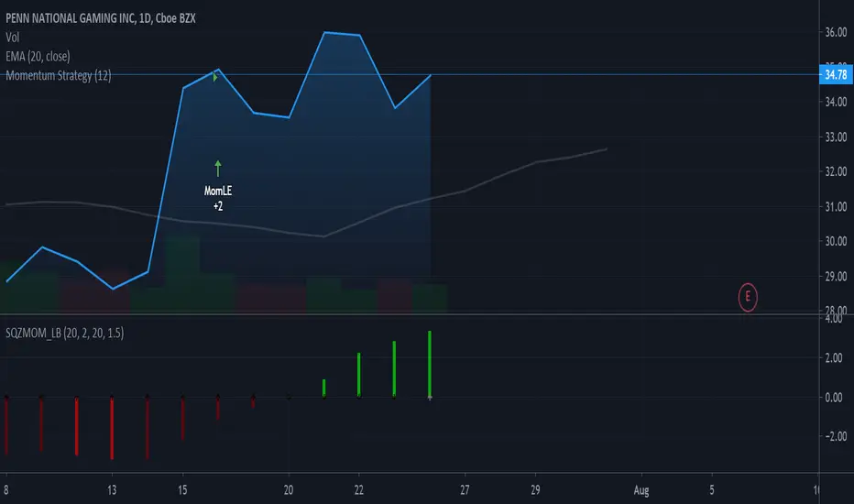Click the 13 date on time axis
The width and height of the screenshot is (854, 504).
click(x=112, y=490)
